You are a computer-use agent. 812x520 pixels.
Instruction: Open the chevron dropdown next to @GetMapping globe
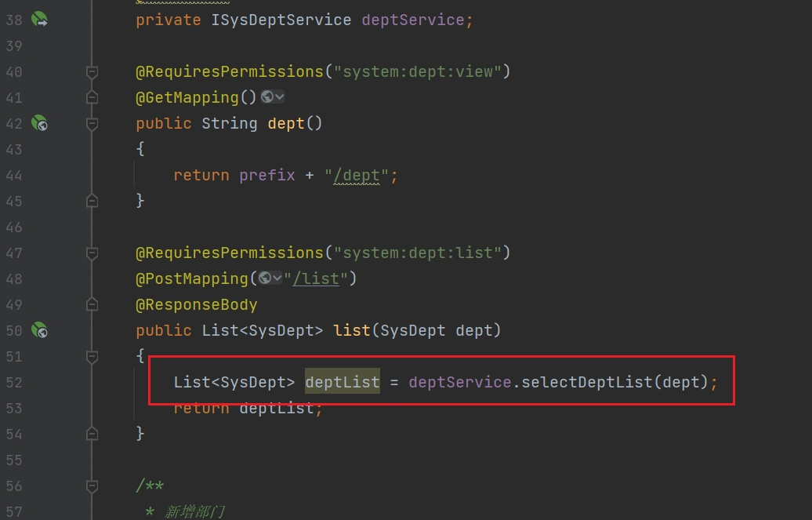tap(280, 97)
